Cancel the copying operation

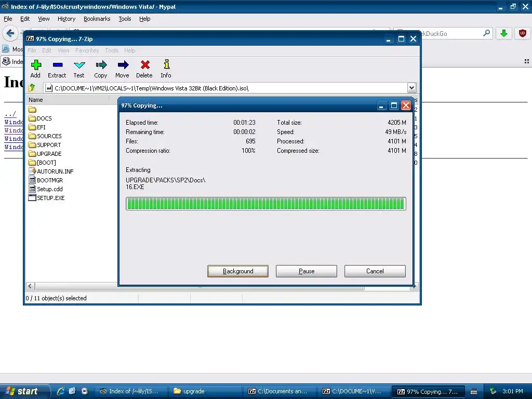point(375,271)
